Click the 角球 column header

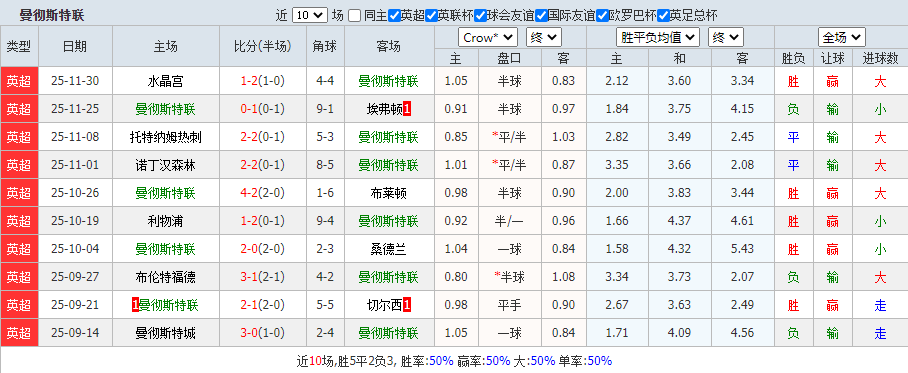click(325, 46)
